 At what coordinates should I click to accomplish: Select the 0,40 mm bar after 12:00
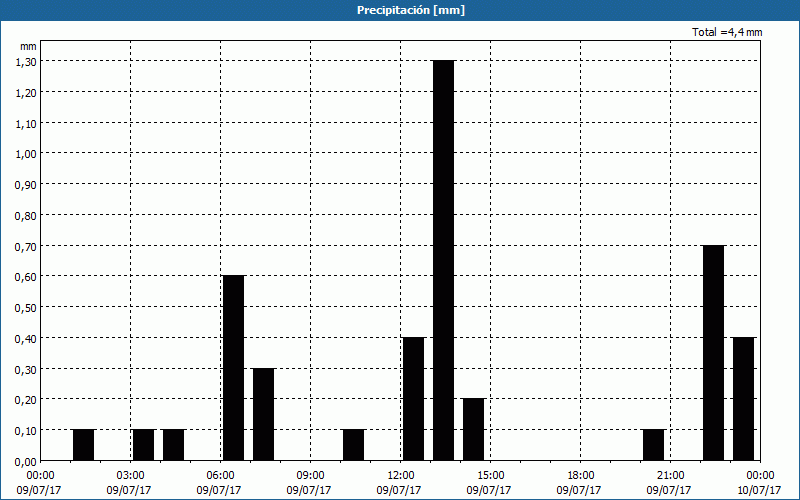(413, 399)
